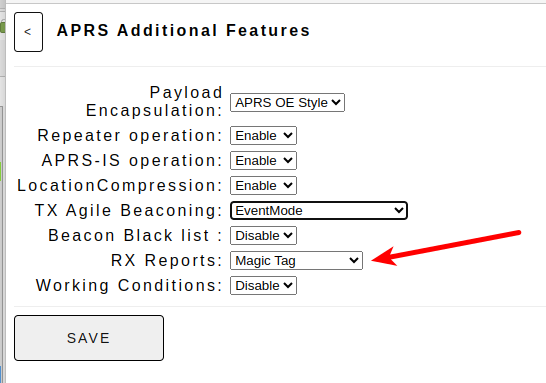
Task: Go back using the < button
Action: coord(29,32)
